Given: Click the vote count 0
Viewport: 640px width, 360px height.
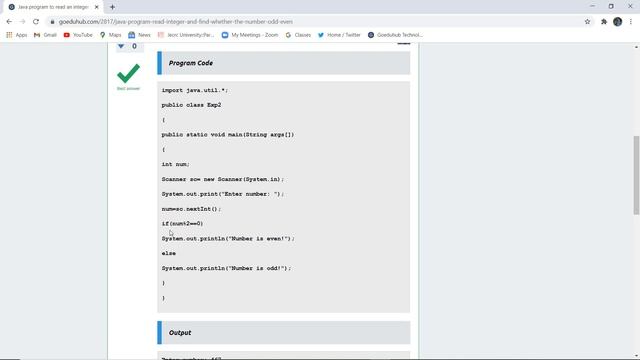Looking at the screenshot, I should coord(134,47).
